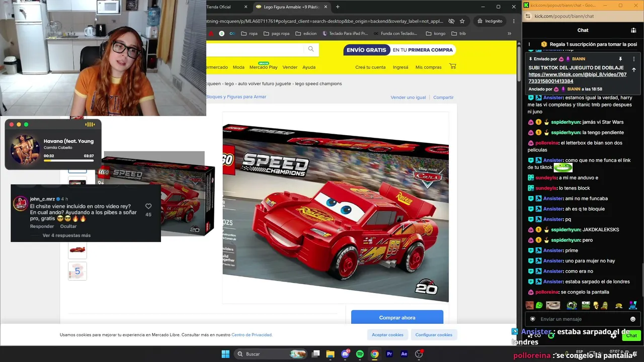
Task: Open Bloques y Figuras para Armar breadcrumb
Action: (x=236, y=97)
